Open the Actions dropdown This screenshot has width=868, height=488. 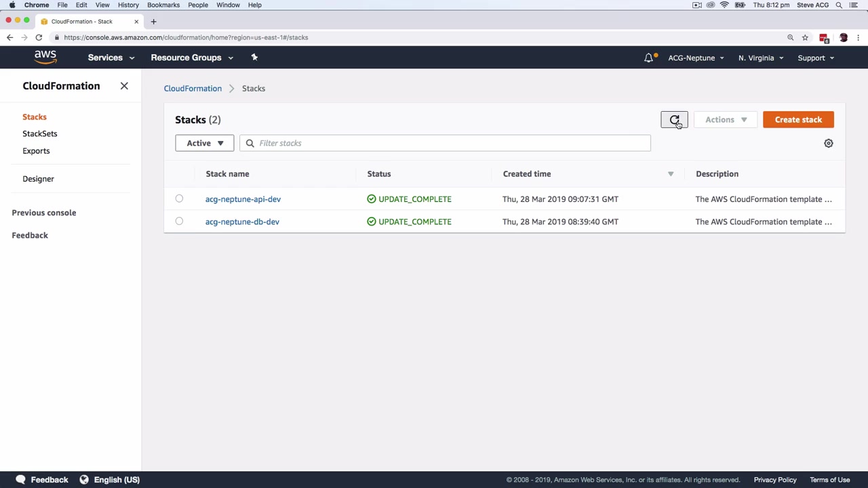(726, 120)
